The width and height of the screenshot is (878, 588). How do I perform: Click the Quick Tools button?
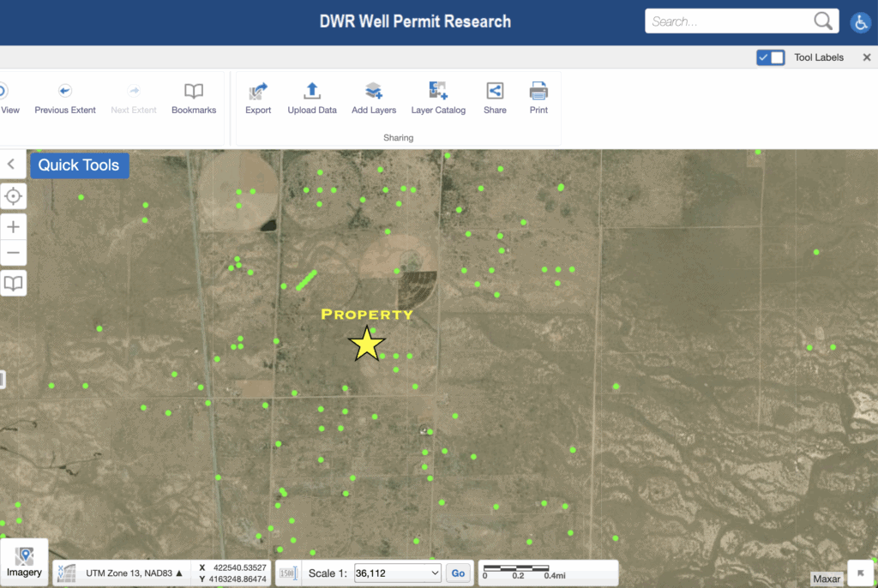(x=79, y=165)
